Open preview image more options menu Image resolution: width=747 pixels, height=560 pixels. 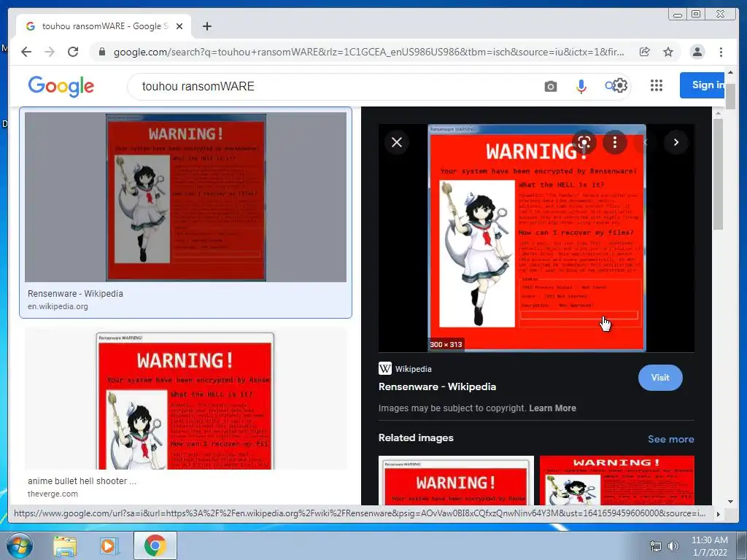pos(615,142)
